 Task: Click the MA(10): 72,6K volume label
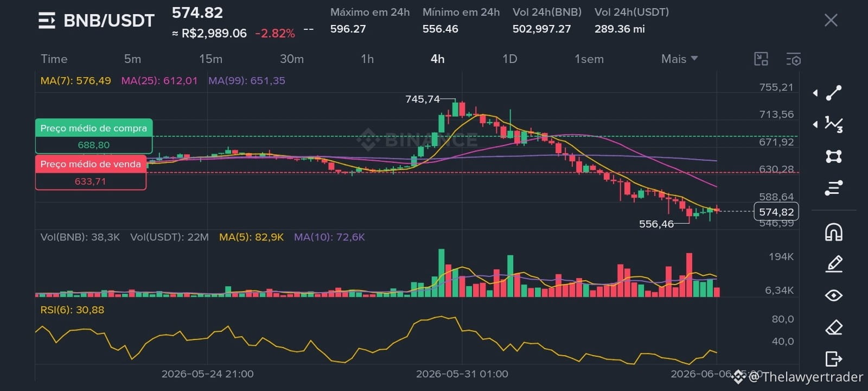[x=329, y=237]
